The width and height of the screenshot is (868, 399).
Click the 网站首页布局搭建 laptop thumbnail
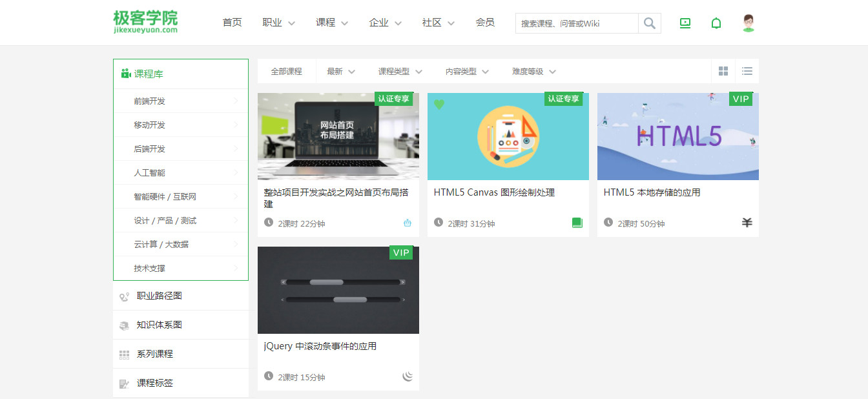click(338, 136)
